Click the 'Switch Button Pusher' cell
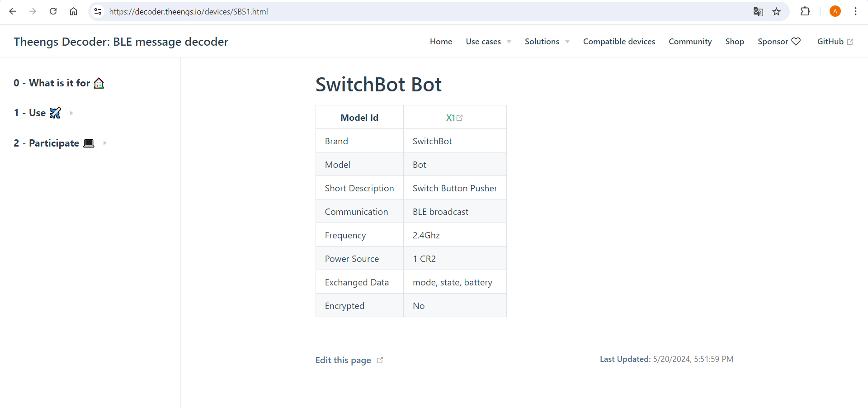Viewport: 868px width, 408px height. [x=455, y=188]
